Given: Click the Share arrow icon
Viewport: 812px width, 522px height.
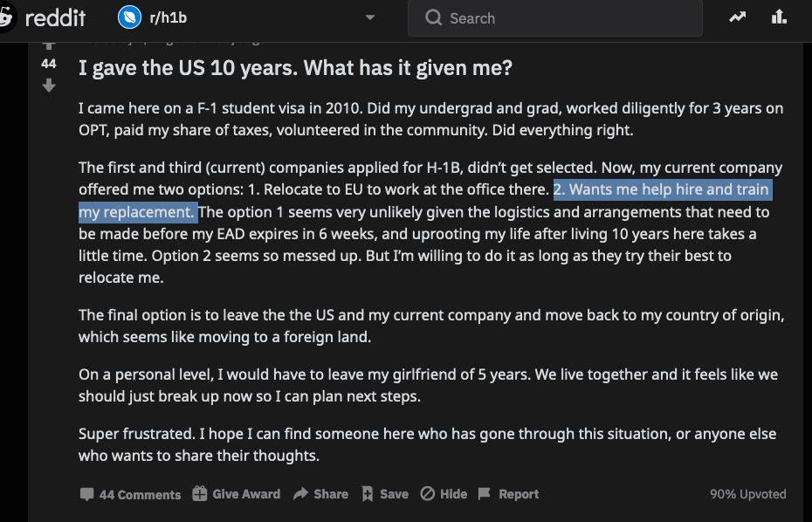Looking at the screenshot, I should click(x=300, y=493).
